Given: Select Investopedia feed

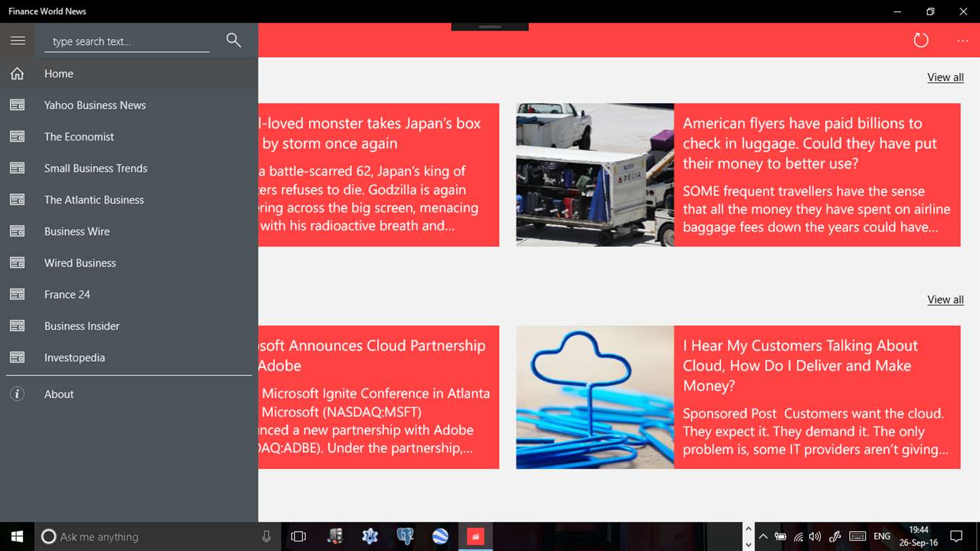Looking at the screenshot, I should pyautogui.click(x=129, y=358).
